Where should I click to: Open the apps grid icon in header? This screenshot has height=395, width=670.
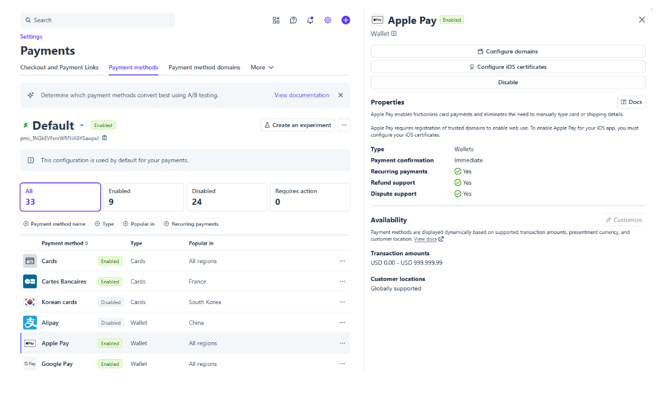(276, 20)
